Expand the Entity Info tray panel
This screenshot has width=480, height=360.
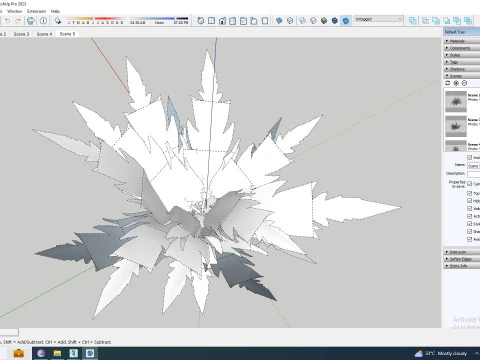[x=462, y=266]
